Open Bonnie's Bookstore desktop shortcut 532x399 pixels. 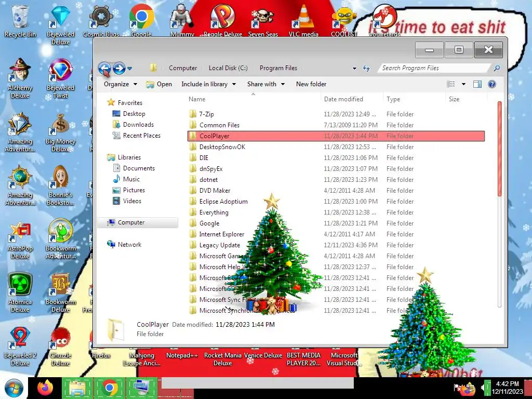(x=60, y=185)
